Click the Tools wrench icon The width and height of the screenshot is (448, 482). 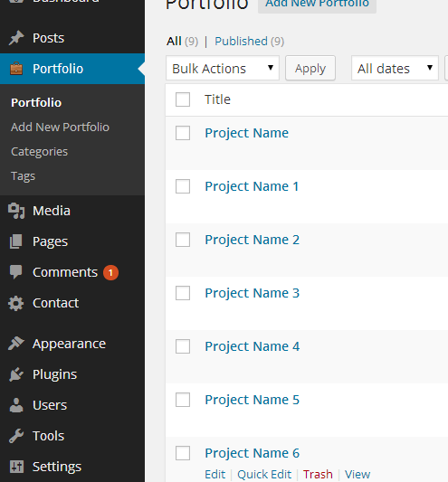click(16, 436)
